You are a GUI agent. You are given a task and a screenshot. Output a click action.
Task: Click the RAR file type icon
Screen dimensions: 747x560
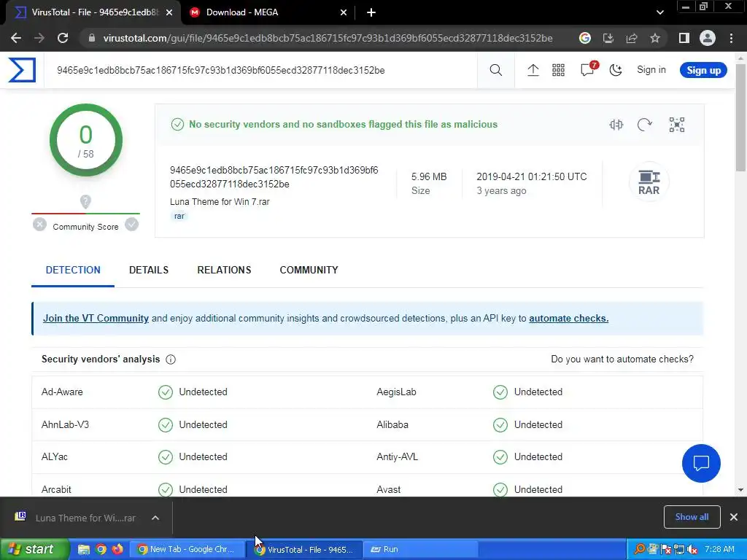649,182
